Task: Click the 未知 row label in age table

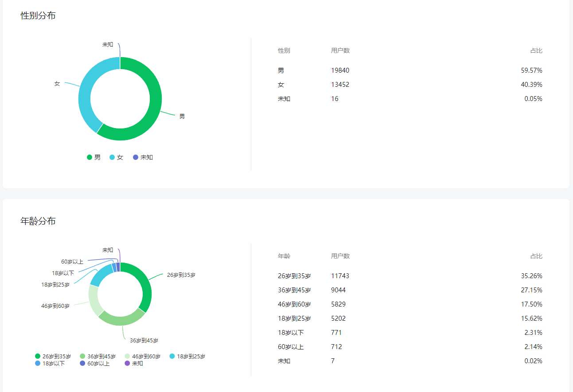Action: click(x=284, y=361)
